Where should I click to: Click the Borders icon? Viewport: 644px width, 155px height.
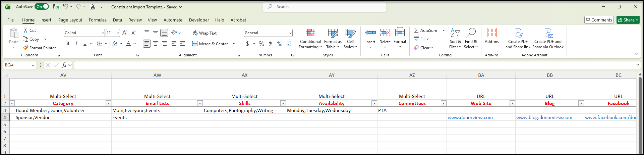[100, 44]
